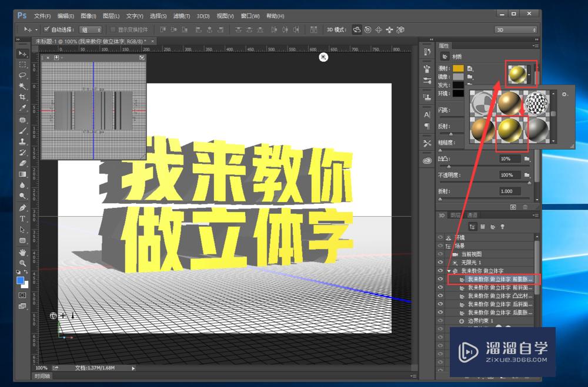Open the 不透明度 texture folder menu
Screen dimensions: 588x387
[526, 175]
